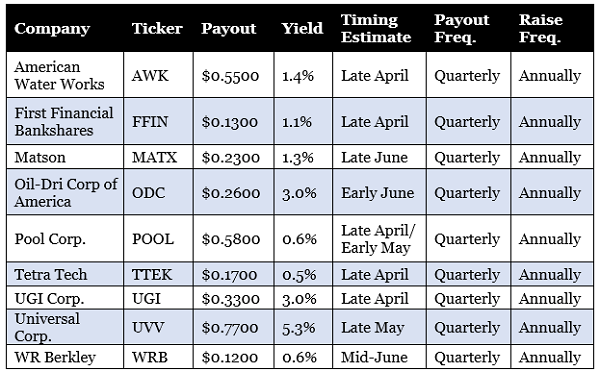Screen dimensions: 600x372
Task: Click the 5.3% yield cell
Action: pos(303,327)
